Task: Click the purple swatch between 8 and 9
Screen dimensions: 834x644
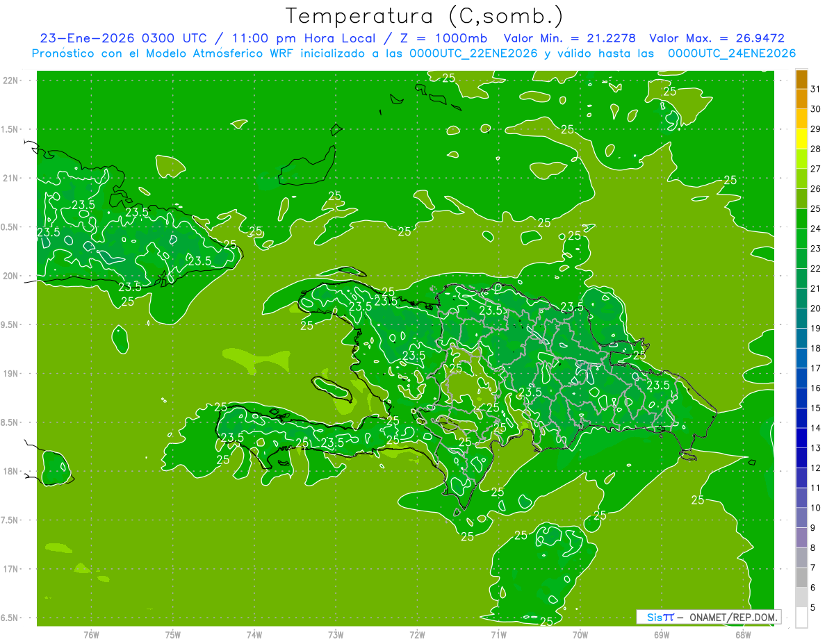Action: (801, 538)
